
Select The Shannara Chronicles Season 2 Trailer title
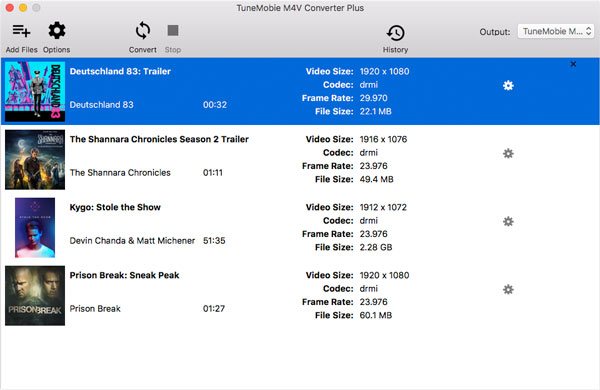click(159, 139)
